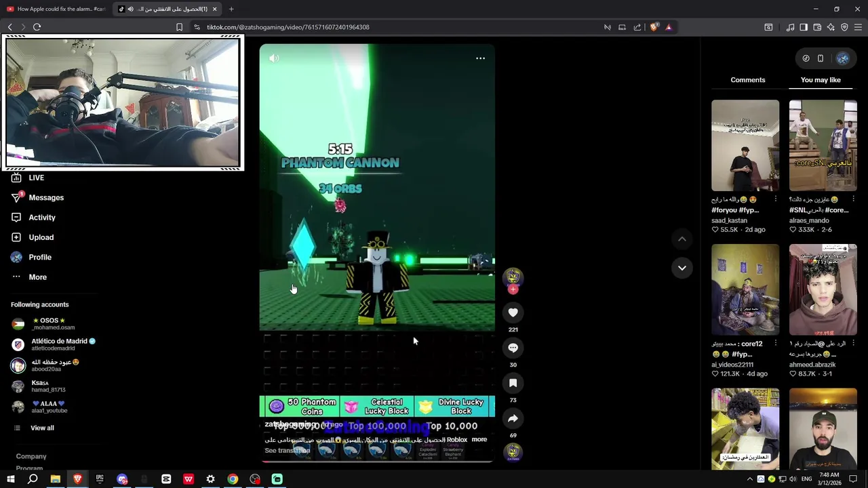
Task: Close the active TikTok browser tab
Action: [214, 9]
